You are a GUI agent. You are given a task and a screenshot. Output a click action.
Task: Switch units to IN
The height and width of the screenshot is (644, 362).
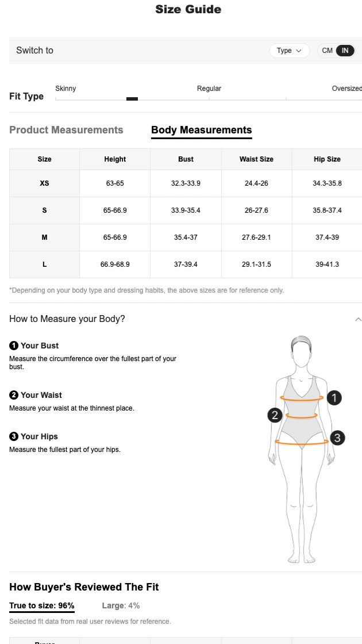[345, 51]
